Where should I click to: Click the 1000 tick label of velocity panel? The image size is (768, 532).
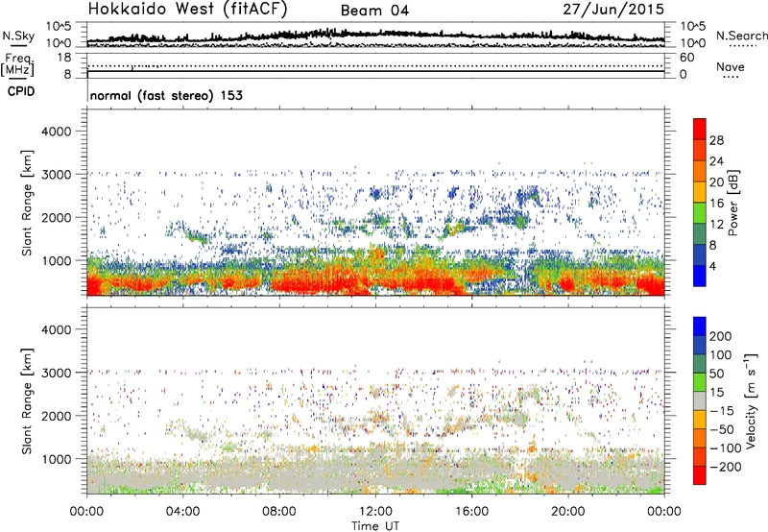click(x=56, y=459)
